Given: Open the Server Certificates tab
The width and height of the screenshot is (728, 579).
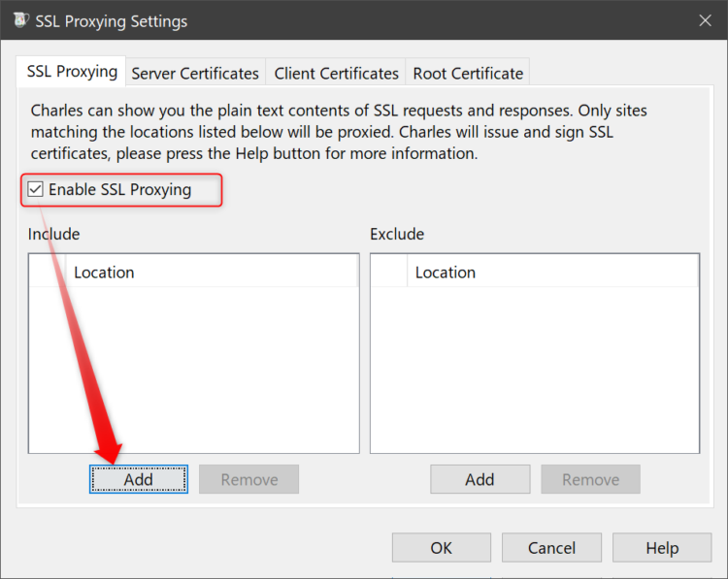Looking at the screenshot, I should click(195, 74).
